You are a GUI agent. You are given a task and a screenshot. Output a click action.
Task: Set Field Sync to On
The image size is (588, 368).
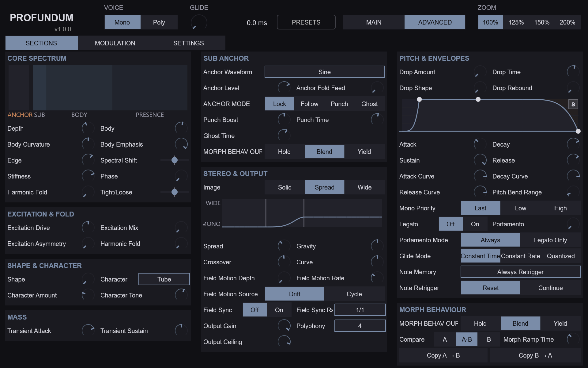click(279, 310)
